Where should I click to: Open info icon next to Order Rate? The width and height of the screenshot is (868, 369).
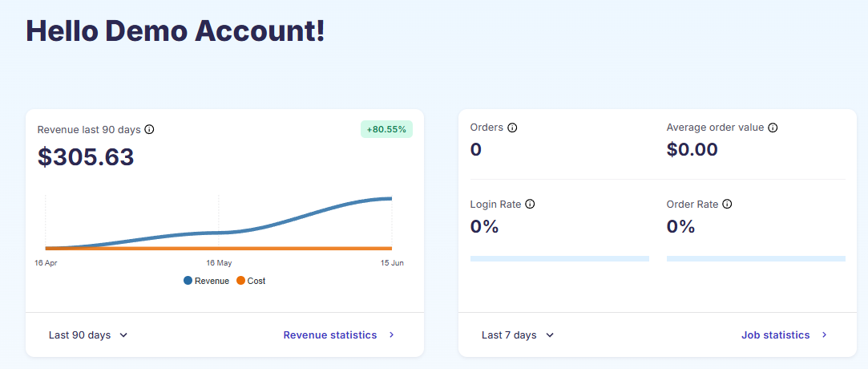click(x=728, y=204)
